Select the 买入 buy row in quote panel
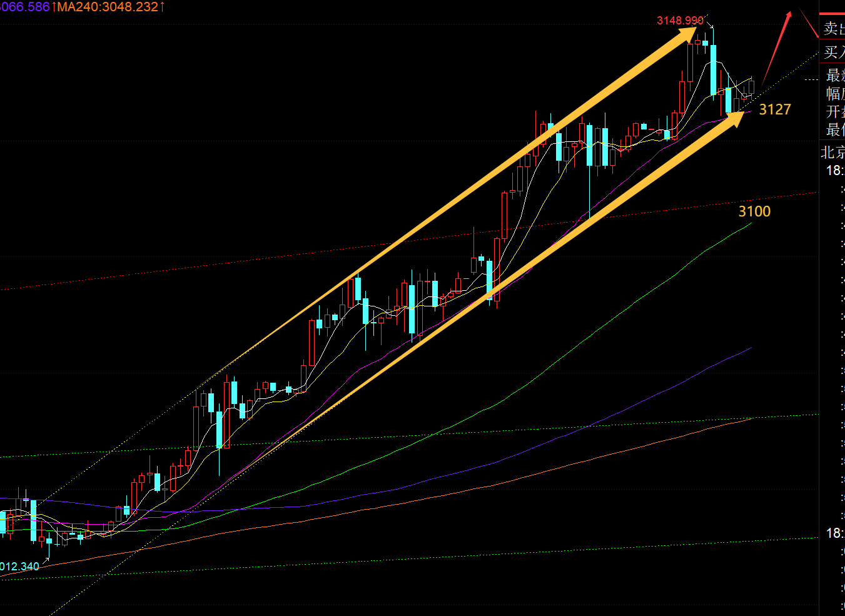 click(x=833, y=52)
